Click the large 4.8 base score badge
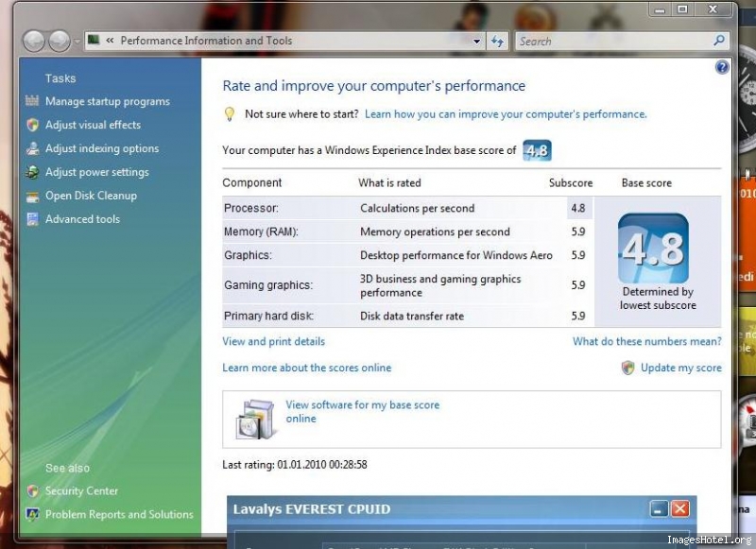 (x=653, y=249)
